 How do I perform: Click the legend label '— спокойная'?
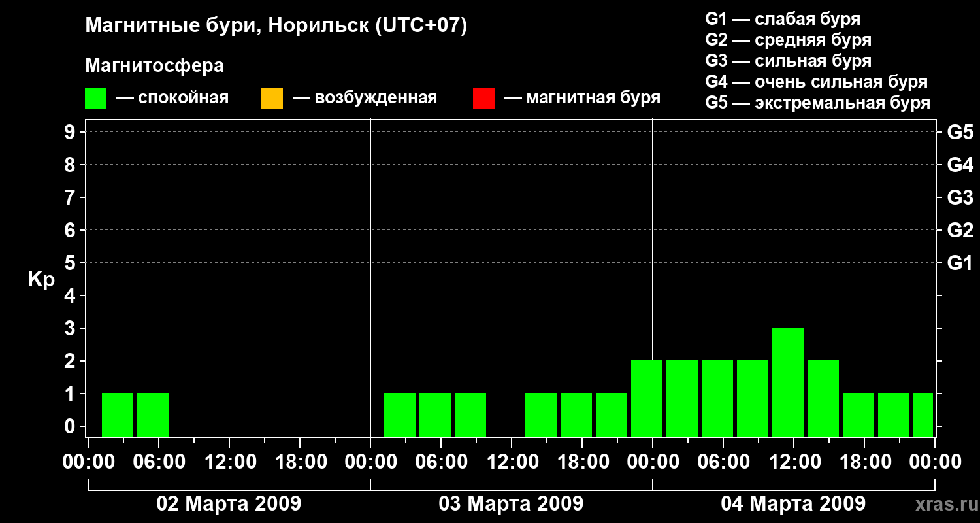(x=172, y=99)
